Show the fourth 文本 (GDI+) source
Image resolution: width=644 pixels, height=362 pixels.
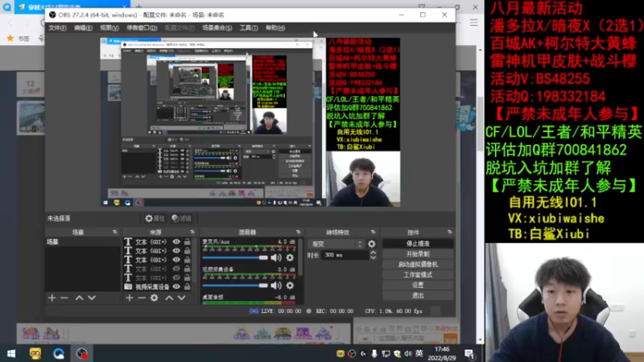click(x=176, y=269)
